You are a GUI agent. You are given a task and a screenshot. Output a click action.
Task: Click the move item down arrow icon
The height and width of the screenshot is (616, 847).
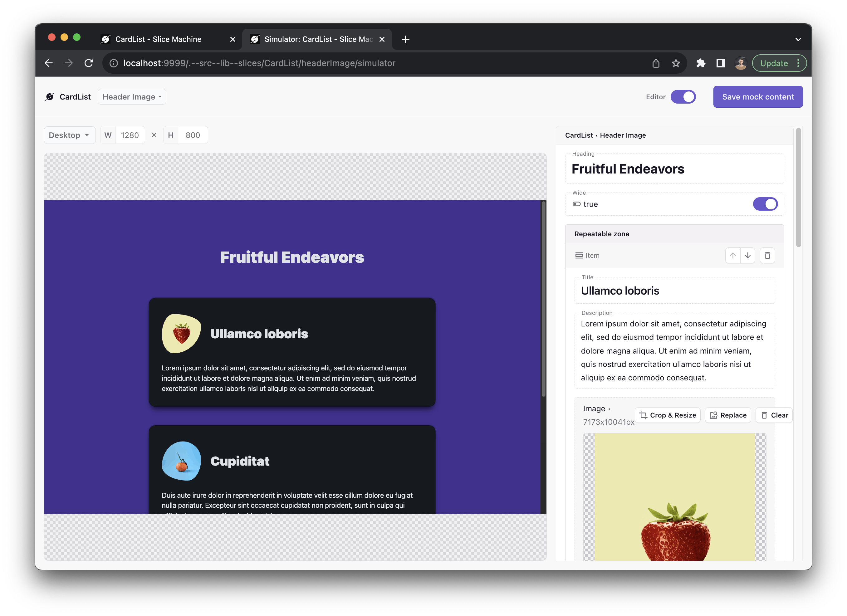coord(747,255)
